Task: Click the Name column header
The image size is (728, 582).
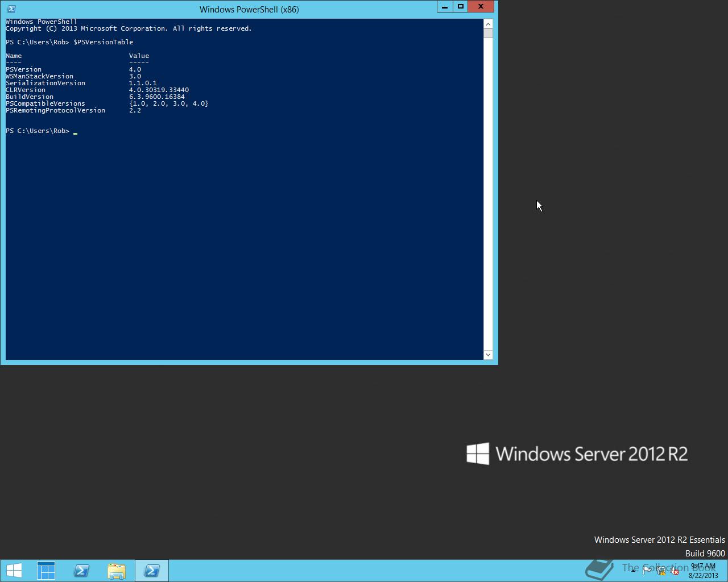Action: [x=14, y=56]
